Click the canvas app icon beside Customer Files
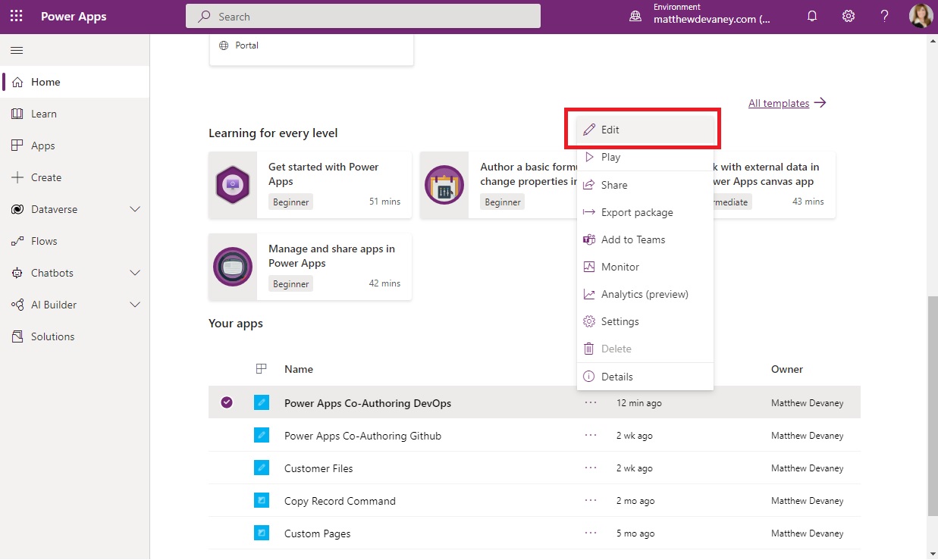This screenshot has width=938, height=560. (x=262, y=468)
